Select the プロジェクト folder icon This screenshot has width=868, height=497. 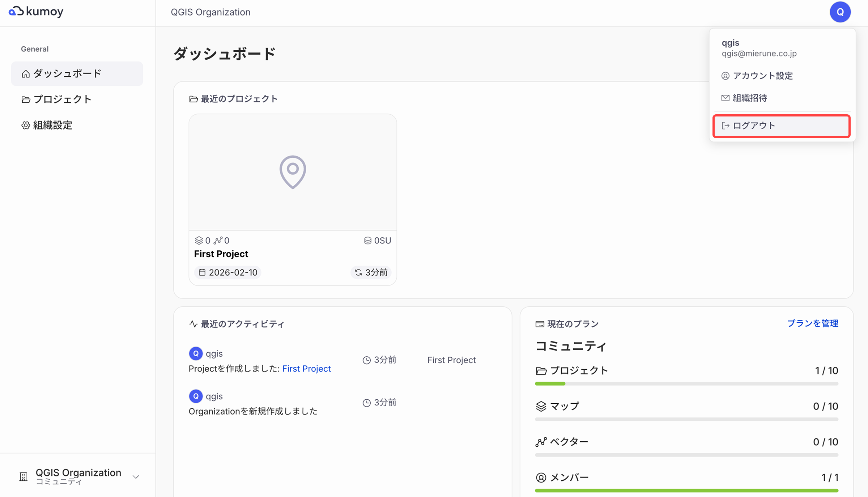pos(25,99)
